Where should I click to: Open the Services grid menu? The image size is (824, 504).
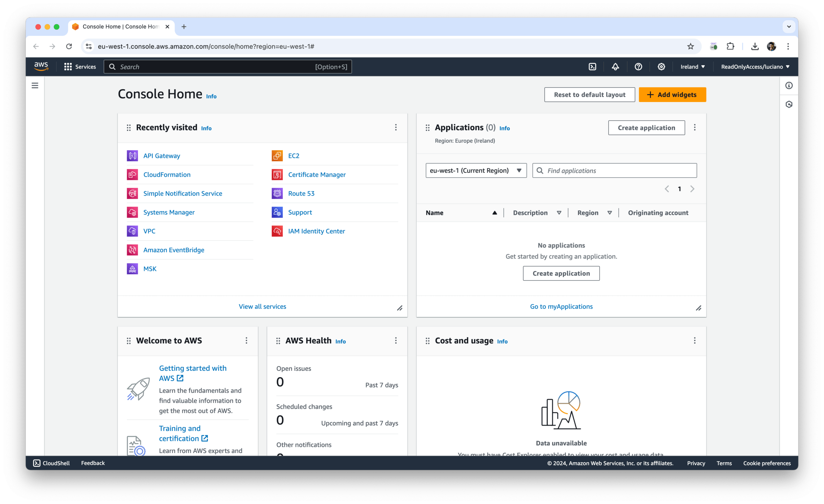(x=80, y=67)
